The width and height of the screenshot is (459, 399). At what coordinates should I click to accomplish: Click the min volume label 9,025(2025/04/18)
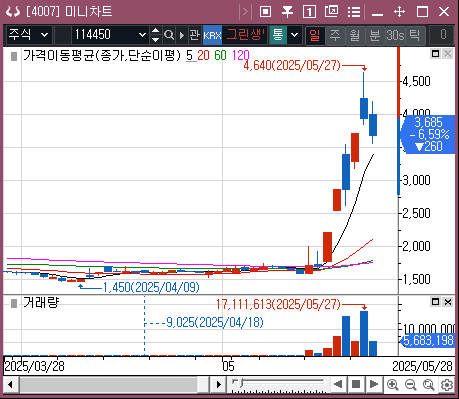215,322
